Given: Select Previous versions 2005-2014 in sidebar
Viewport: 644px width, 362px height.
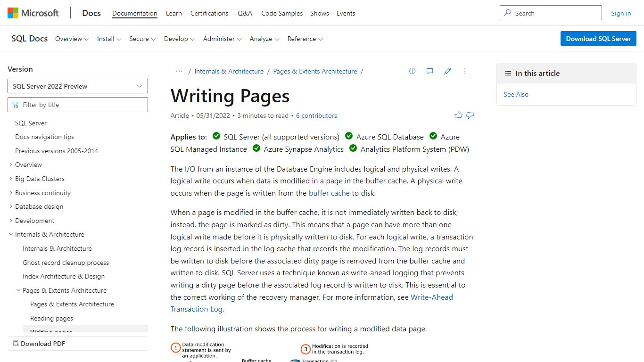Looking at the screenshot, I should [x=57, y=151].
